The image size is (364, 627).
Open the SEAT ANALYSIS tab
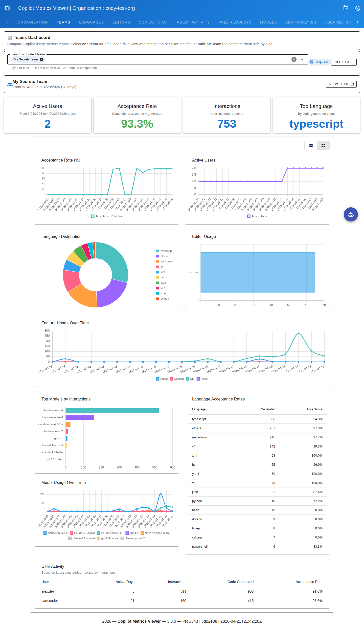(x=301, y=22)
